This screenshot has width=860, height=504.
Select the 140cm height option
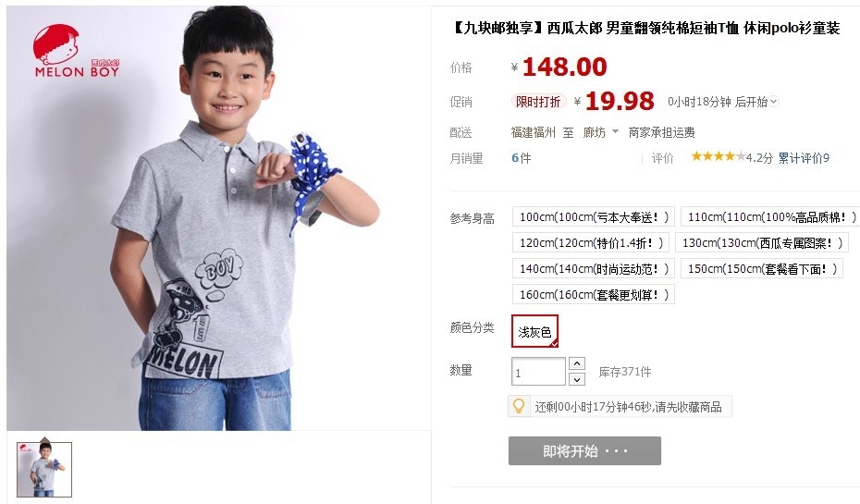pos(594,269)
